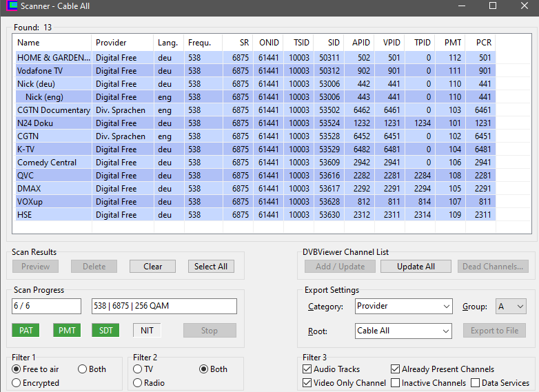
Task: Click the NIT indicator
Action: pos(147,330)
